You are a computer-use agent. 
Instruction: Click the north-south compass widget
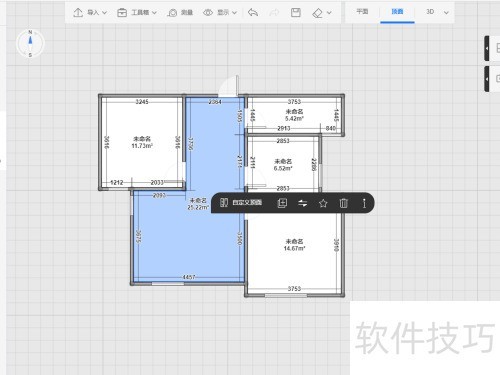click(x=30, y=43)
